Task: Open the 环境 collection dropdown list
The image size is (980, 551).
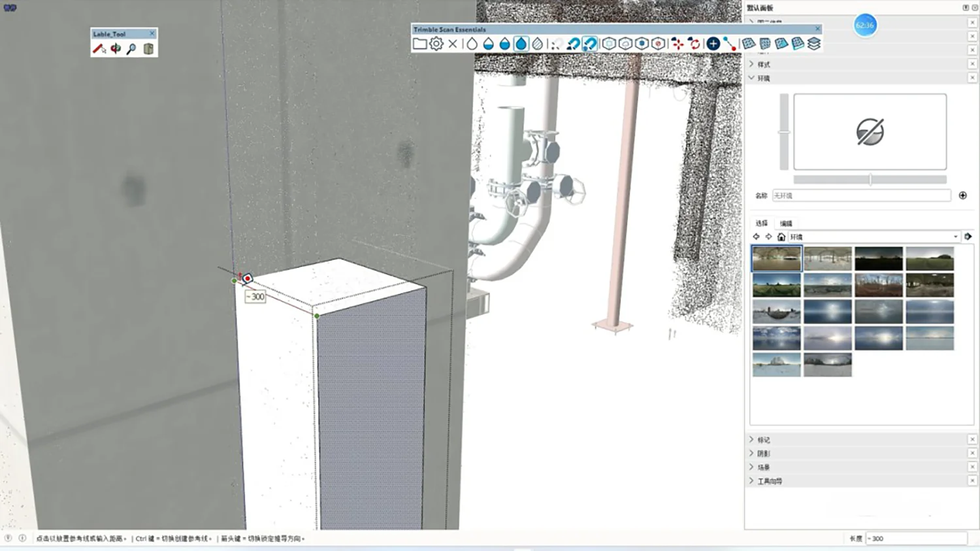Action: pyautogui.click(x=955, y=237)
